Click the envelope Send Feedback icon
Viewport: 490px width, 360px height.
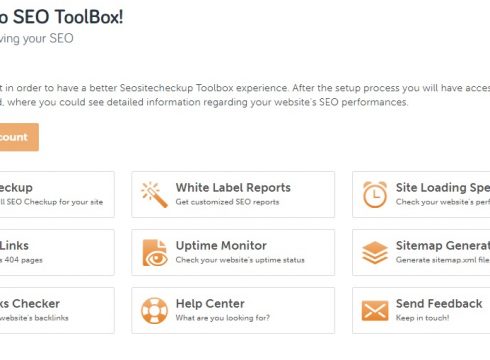pos(375,311)
